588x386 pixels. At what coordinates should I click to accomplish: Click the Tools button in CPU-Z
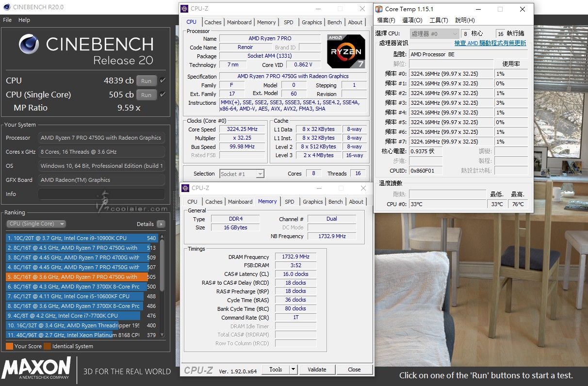coord(276,370)
